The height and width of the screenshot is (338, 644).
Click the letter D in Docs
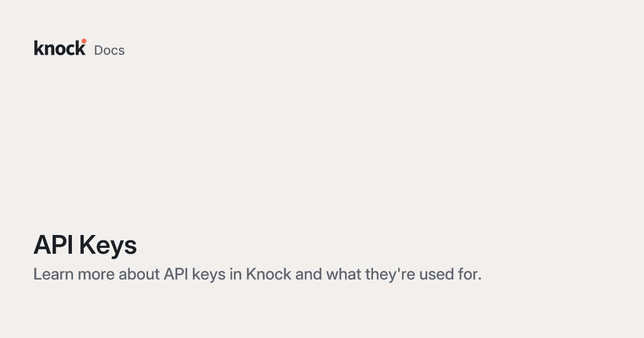(99, 50)
